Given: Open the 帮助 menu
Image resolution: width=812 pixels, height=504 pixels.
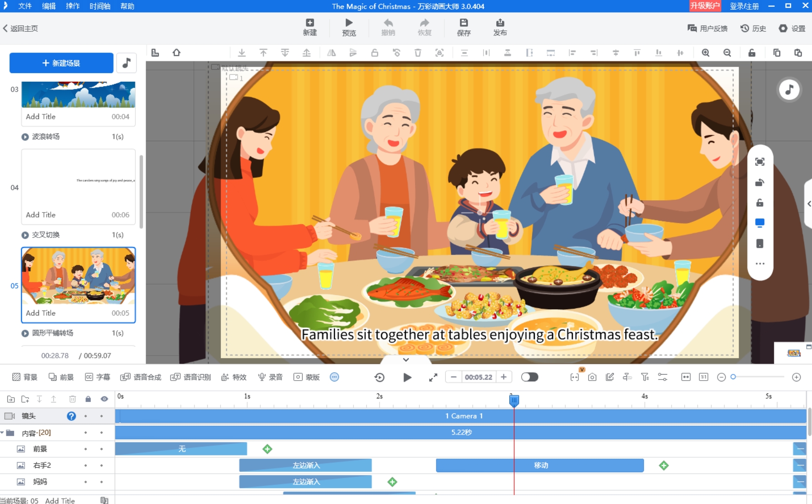Looking at the screenshot, I should tap(127, 6).
